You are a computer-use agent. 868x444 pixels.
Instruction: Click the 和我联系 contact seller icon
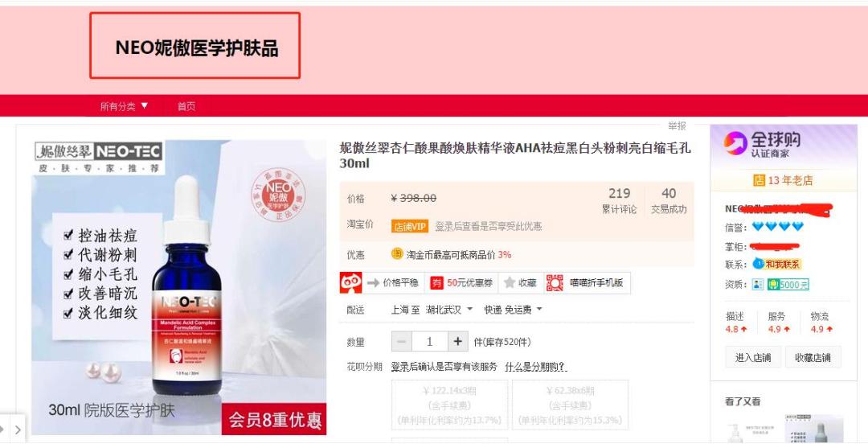coord(776,265)
